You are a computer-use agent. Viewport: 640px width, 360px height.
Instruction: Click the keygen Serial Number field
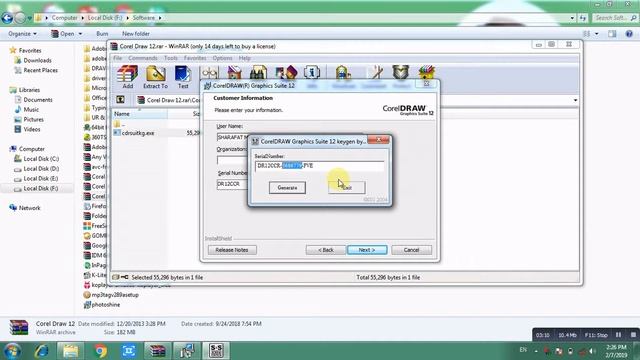click(x=319, y=166)
